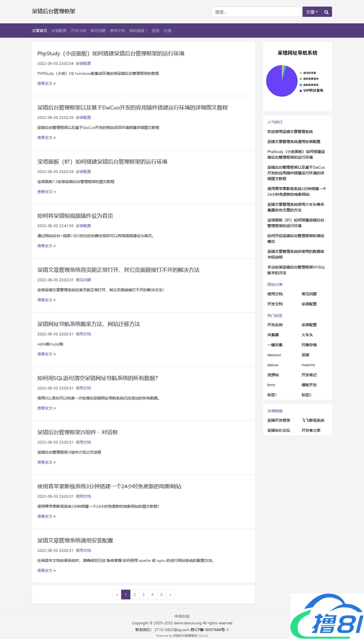
Task: Open the 常见问题 menu item
Action: coord(97,31)
